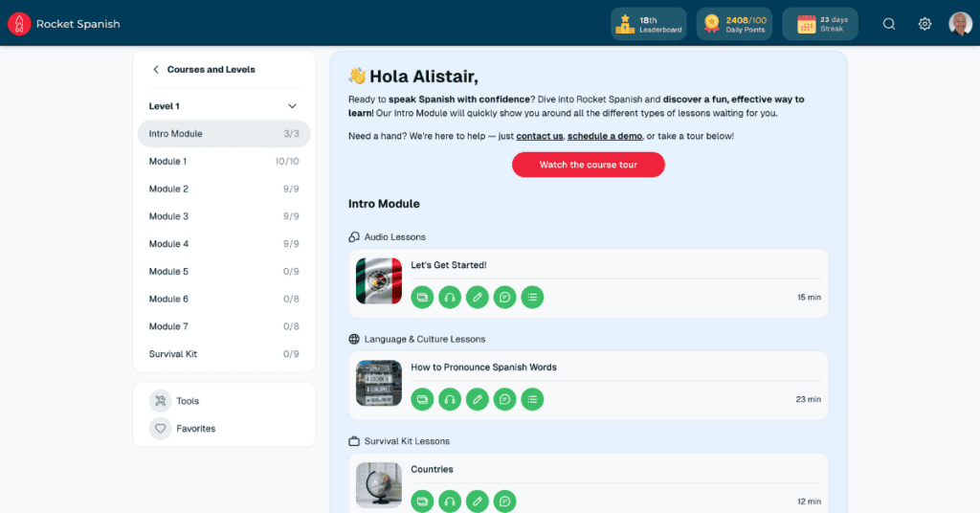980x513 pixels.
Task: Click the Rocket Spanish rocket logo
Action: click(x=19, y=24)
